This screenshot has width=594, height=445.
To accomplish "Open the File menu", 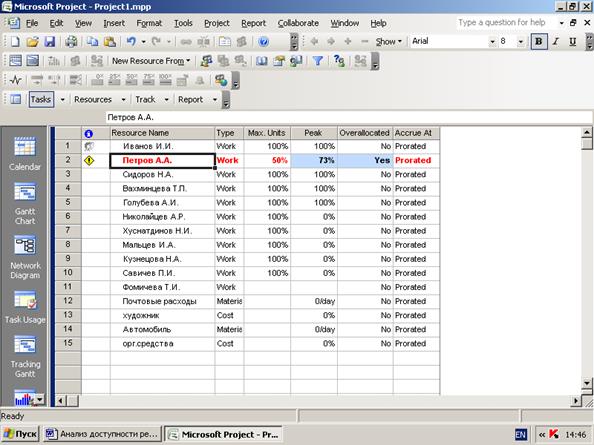I will (32, 23).
